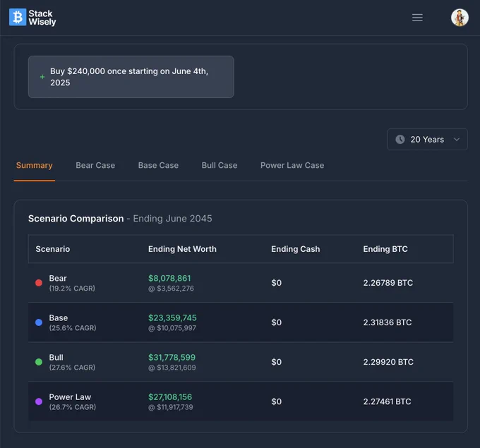Screen dimensions: 480x448
Task: Click the $8,078,861 net worth value
Action: tap(169, 278)
